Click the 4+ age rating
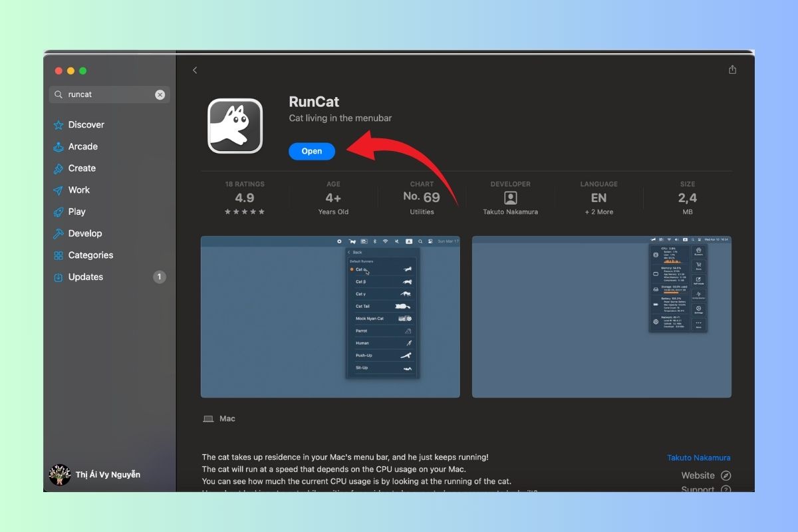 tap(333, 198)
